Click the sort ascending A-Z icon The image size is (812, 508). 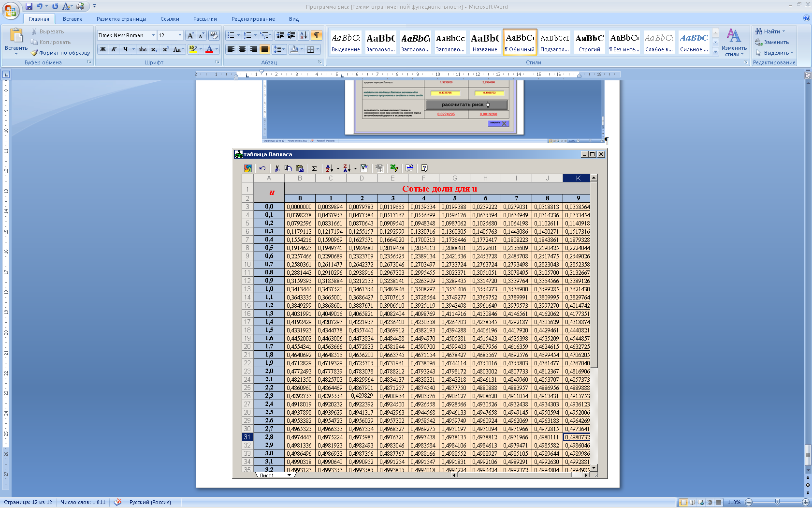click(329, 168)
